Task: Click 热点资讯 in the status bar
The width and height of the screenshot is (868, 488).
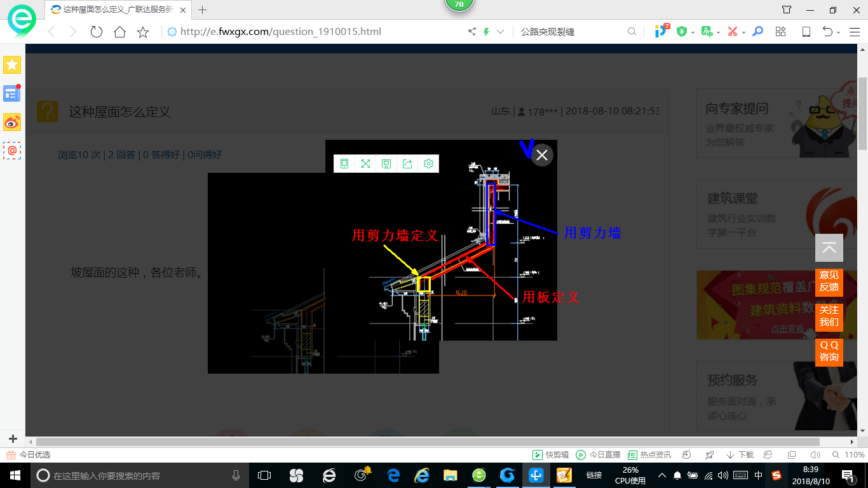Action: pos(649,455)
